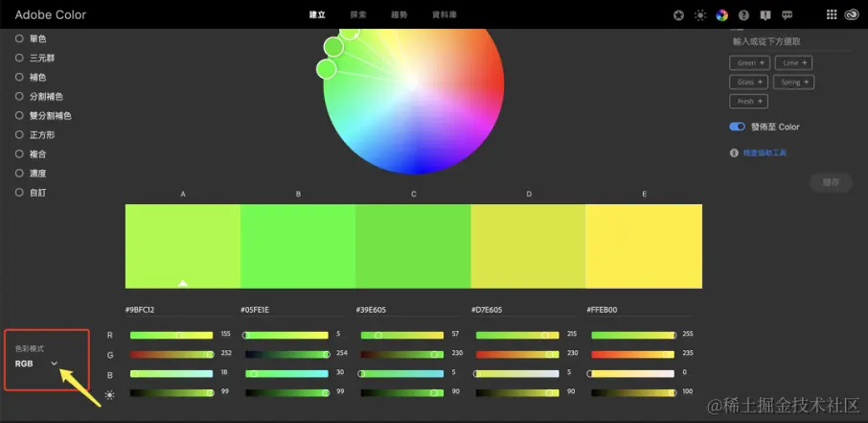Add the Fresh tag
Screen dimensions: 868x423
pos(749,102)
